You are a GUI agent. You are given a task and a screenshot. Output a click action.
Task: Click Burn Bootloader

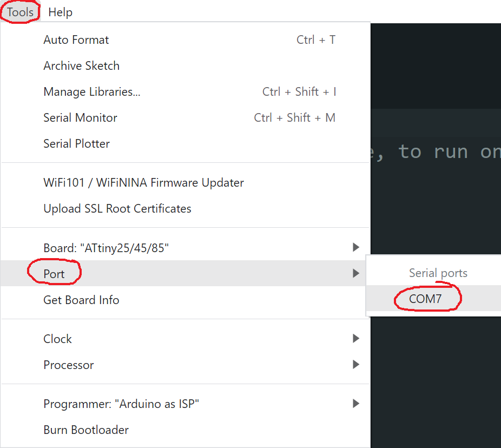coord(86,430)
